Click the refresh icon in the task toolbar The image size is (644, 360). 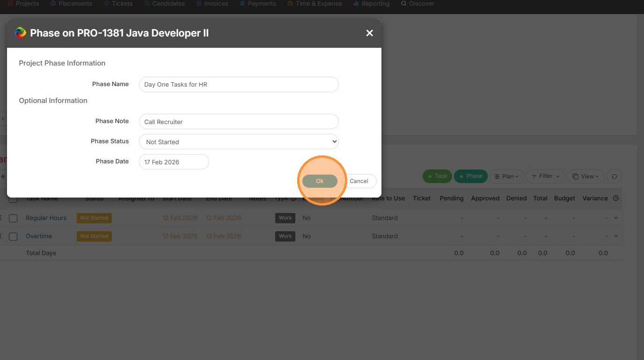click(614, 176)
